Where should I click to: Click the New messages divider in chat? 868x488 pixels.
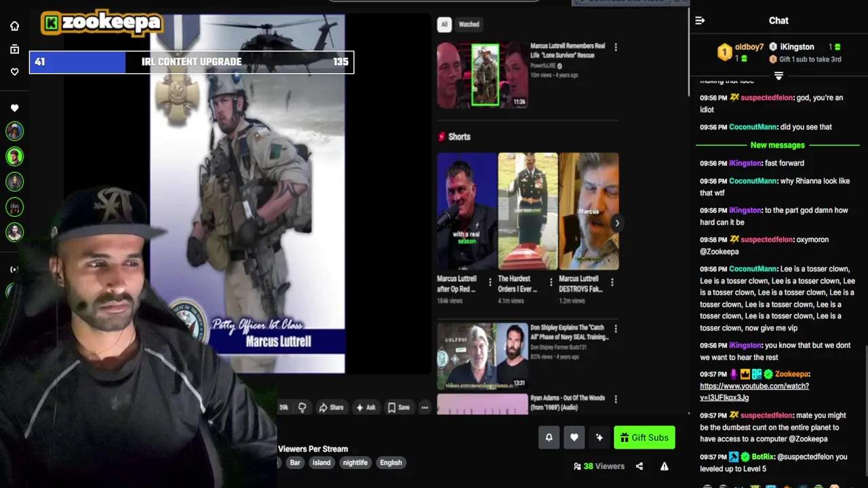coord(777,145)
